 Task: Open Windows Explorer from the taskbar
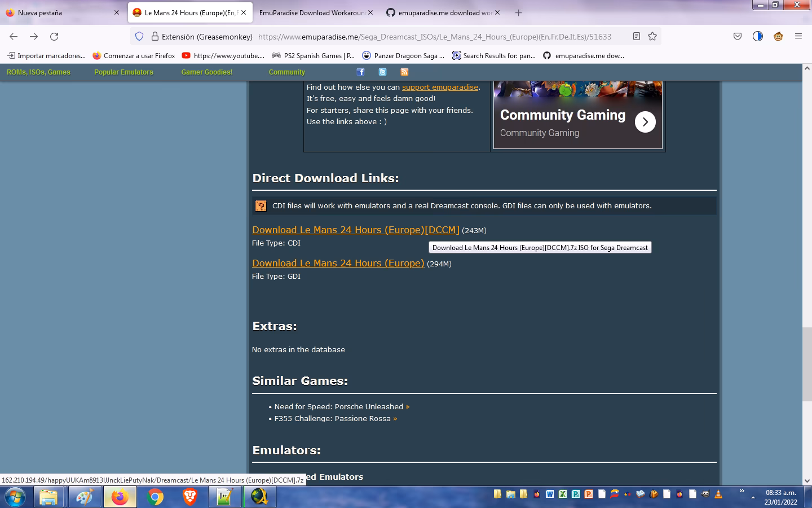pos(48,497)
